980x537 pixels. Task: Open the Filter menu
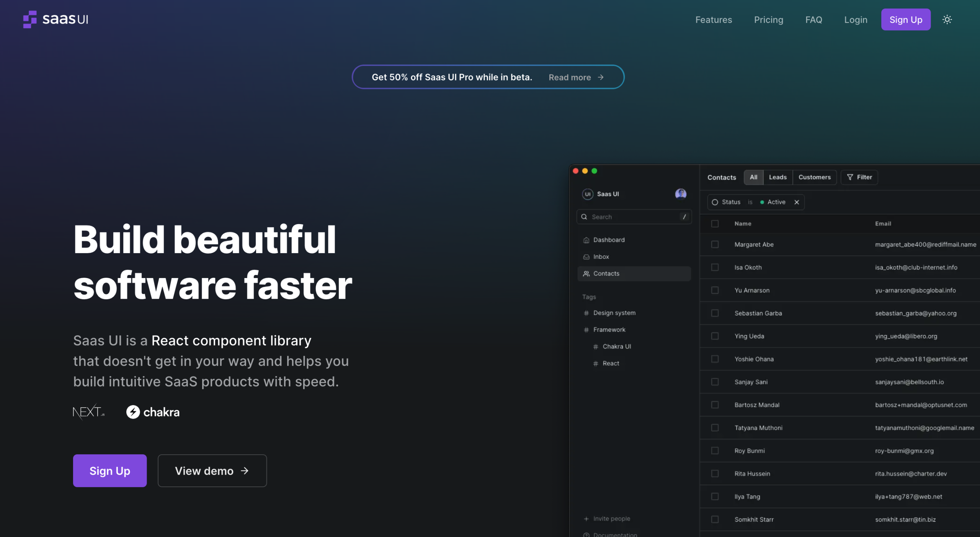pos(859,177)
